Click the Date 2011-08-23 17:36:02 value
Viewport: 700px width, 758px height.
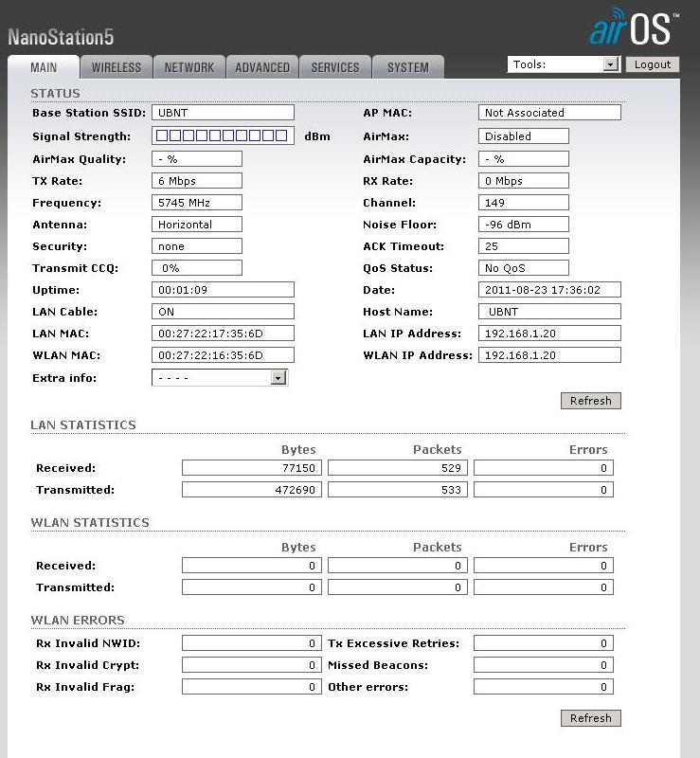tap(549, 290)
